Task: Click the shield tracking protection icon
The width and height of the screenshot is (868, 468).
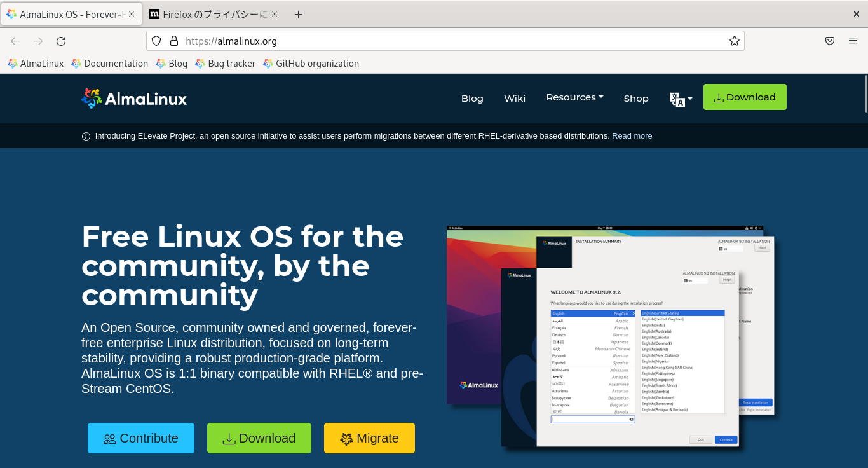Action: pos(156,41)
